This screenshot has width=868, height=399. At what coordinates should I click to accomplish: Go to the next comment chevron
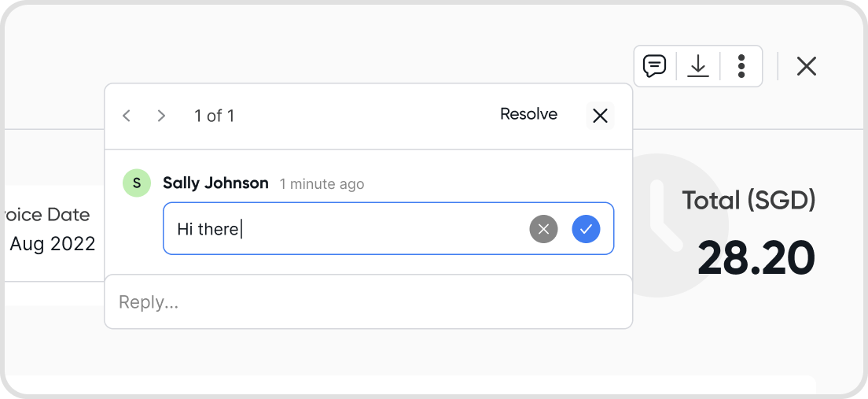pyautogui.click(x=161, y=116)
